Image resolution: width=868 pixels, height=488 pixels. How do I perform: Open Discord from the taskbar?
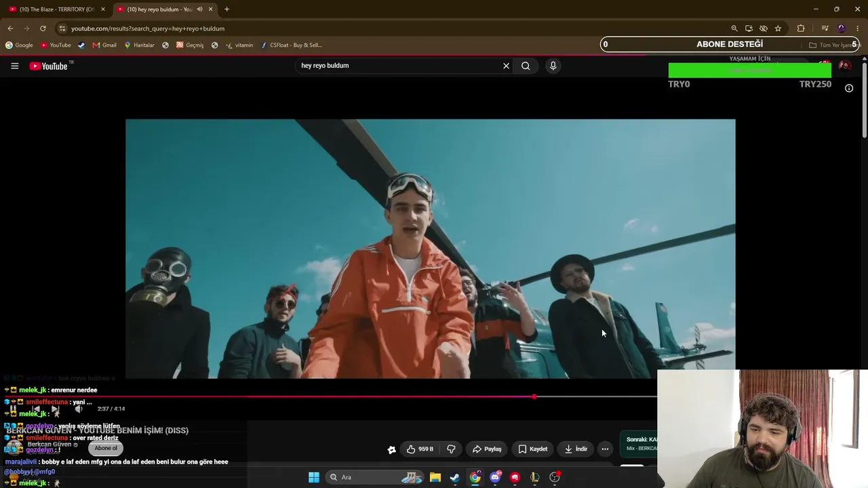(495, 477)
